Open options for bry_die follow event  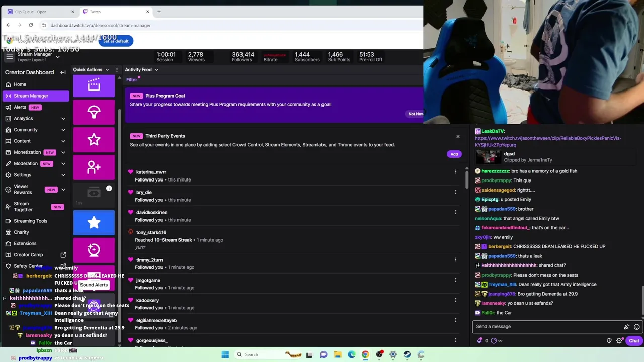coord(456,192)
